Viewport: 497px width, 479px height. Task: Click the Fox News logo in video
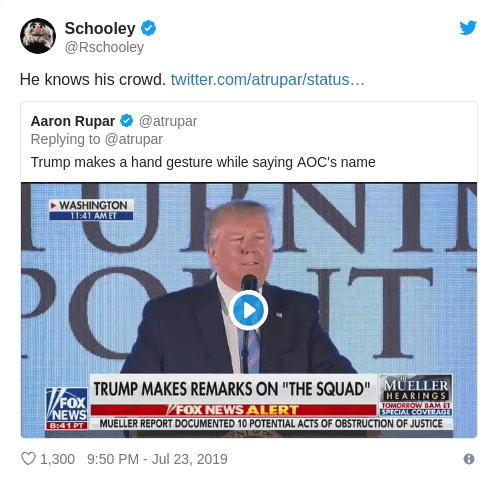point(66,408)
